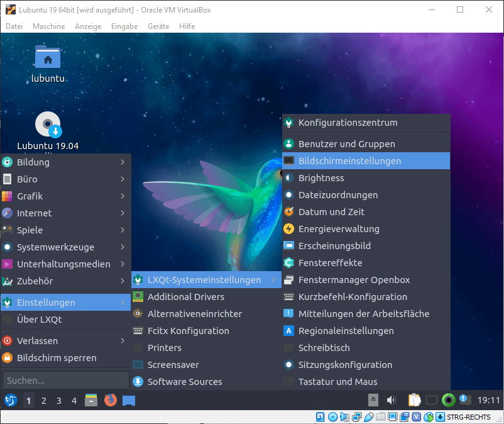Expand the Büro submenu arrow
Image resolution: width=504 pixels, height=424 pixels.
(123, 179)
